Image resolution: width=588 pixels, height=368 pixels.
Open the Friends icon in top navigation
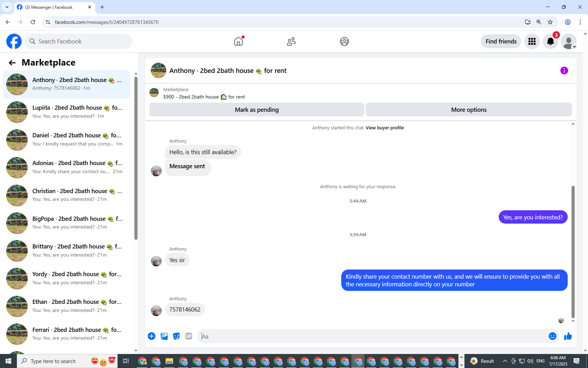pyautogui.click(x=291, y=41)
